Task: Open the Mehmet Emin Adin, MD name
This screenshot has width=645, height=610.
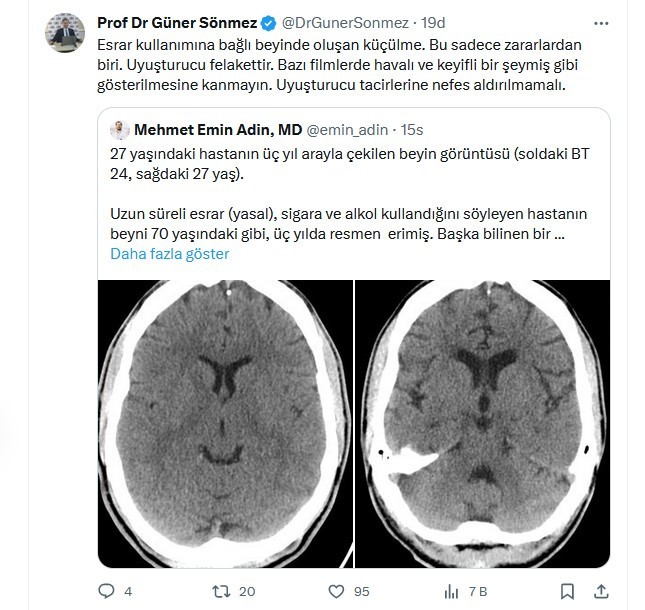Action: [218, 130]
